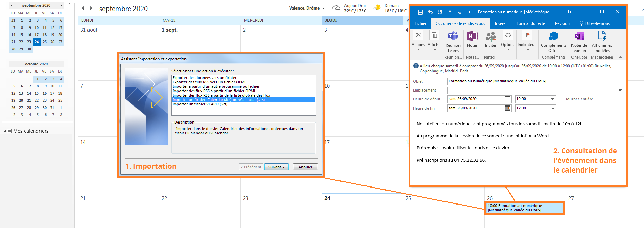Open ribbon display options icon
Image resolution: width=644 pixels, height=228 pixels.
pos(571,12)
